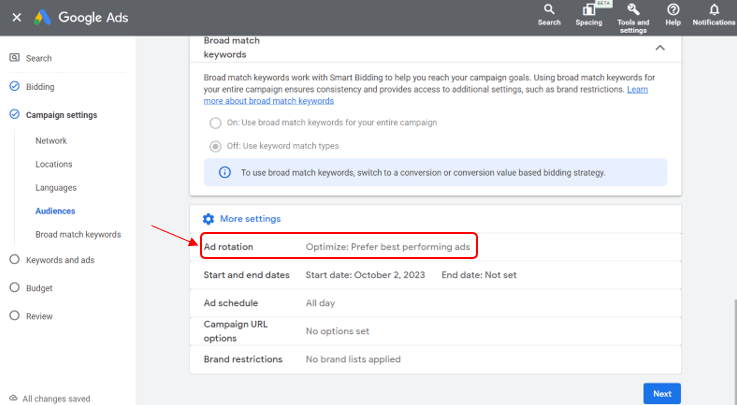Collapse the Broad match keywords section
The width and height of the screenshot is (737, 405).
[659, 47]
